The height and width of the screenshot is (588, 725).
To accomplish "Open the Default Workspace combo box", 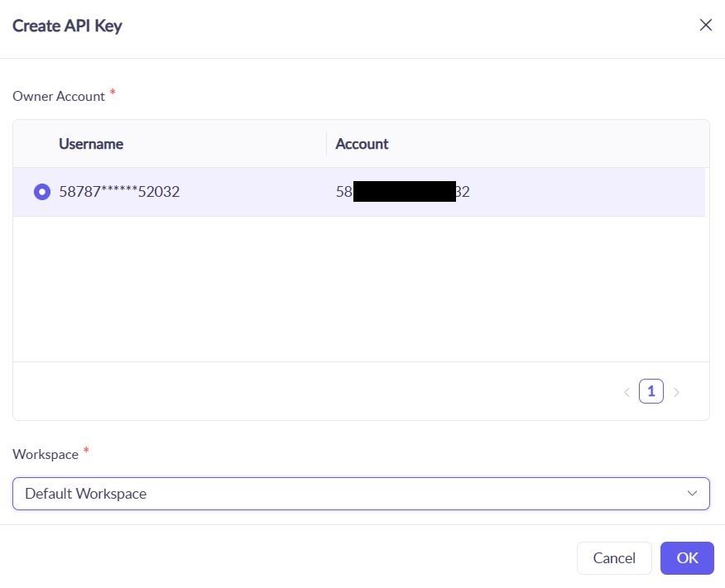I will point(361,494).
